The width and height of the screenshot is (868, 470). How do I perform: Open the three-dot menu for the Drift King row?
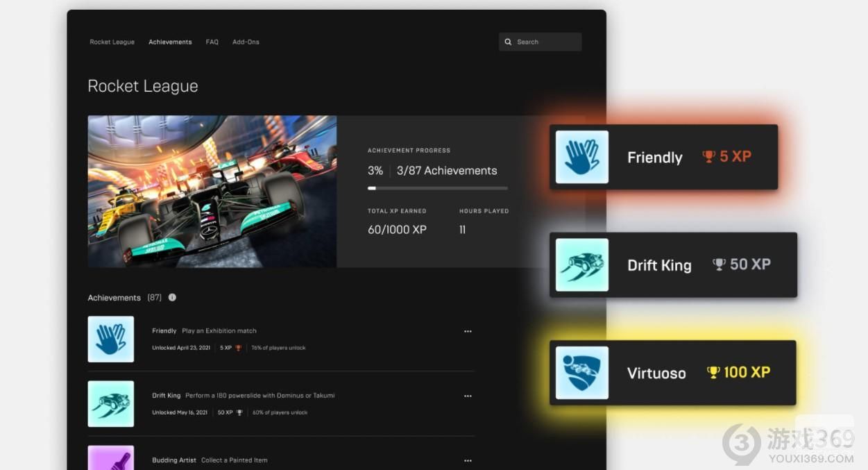[x=468, y=396]
